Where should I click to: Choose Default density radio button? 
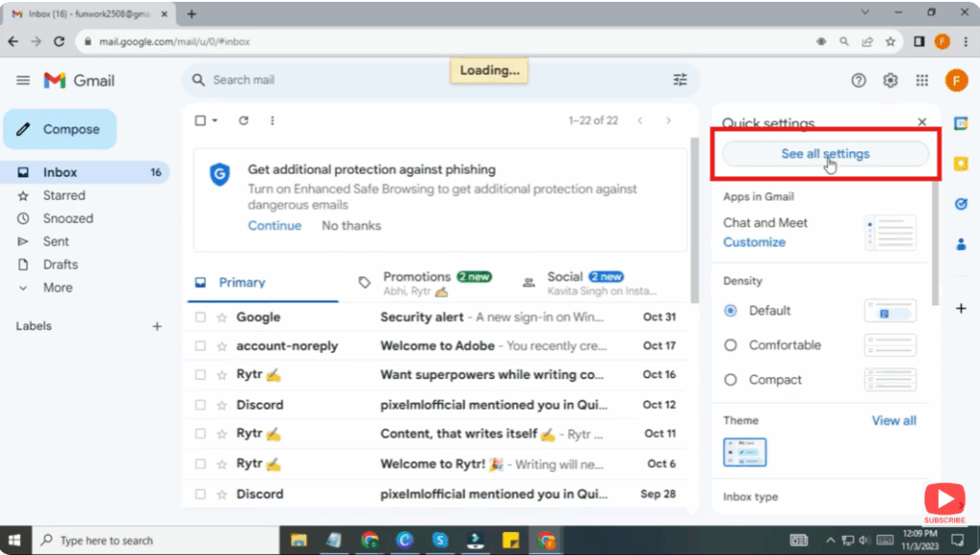coord(730,311)
